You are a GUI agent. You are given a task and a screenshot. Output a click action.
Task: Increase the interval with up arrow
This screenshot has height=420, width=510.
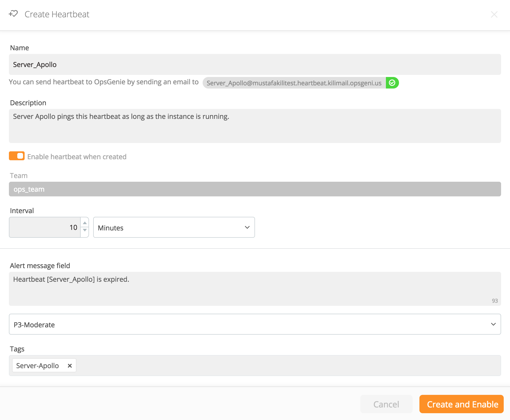(85, 223)
